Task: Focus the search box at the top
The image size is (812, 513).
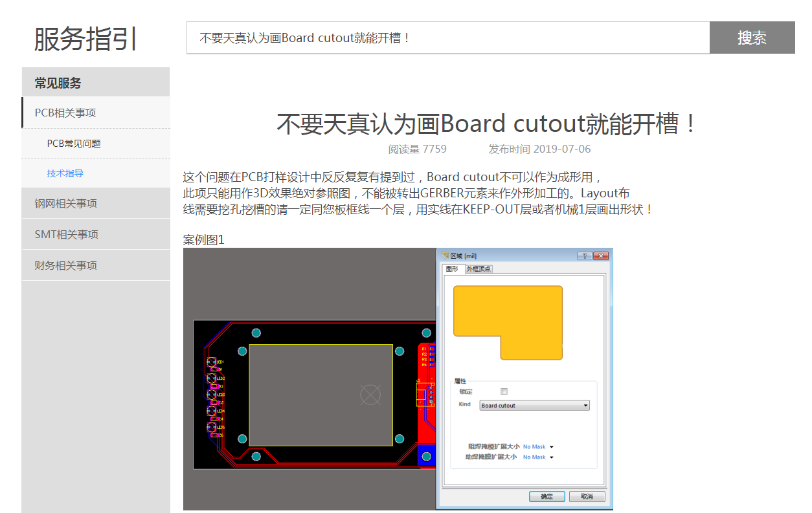Action: pyautogui.click(x=448, y=38)
